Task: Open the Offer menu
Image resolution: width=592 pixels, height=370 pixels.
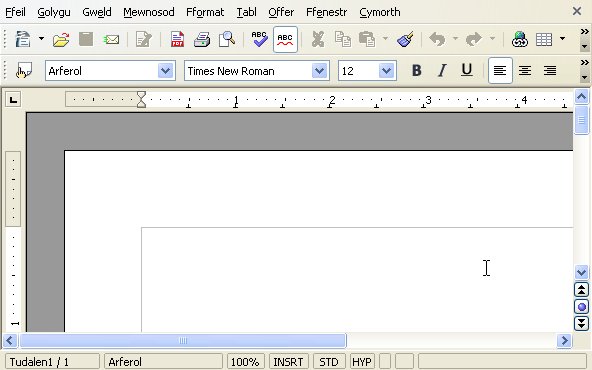Action: (x=281, y=12)
